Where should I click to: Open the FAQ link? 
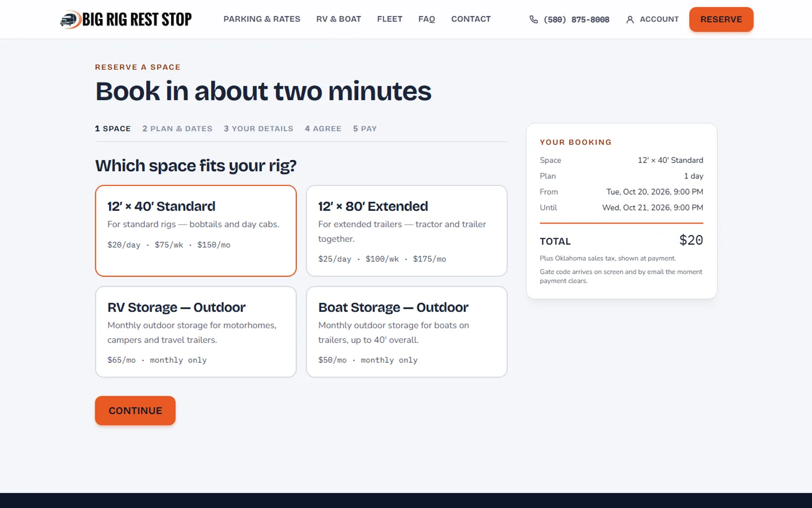(x=427, y=19)
